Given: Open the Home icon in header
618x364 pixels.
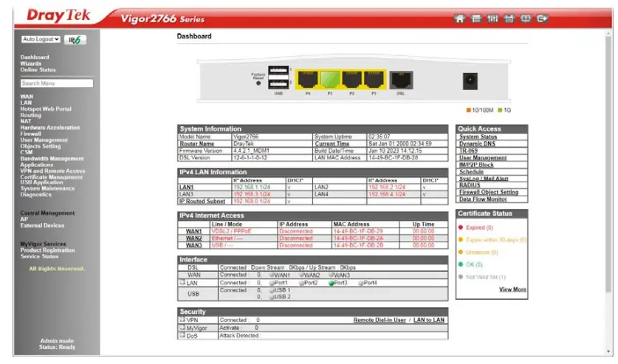Looking at the screenshot, I should click(459, 18).
